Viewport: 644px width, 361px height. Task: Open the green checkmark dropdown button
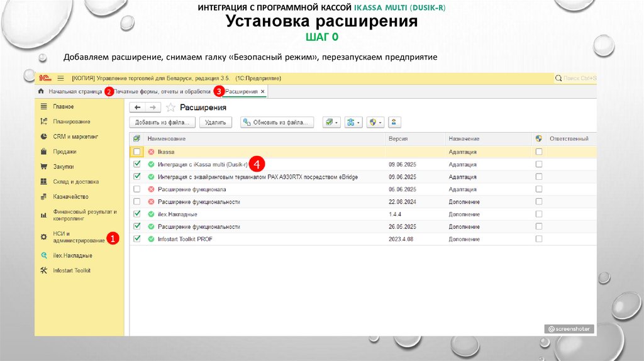click(x=331, y=122)
